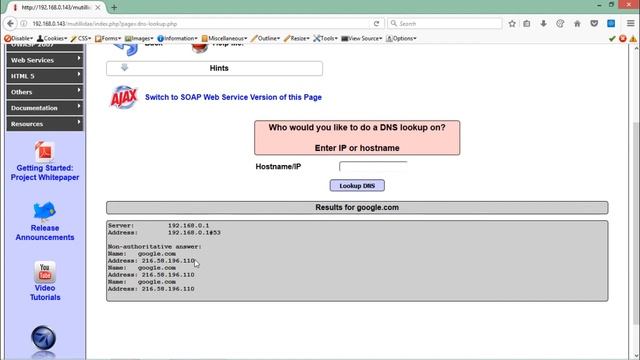640x360 pixels.
Task: Click the blue globe icon in sidebar
Action: (x=44, y=338)
